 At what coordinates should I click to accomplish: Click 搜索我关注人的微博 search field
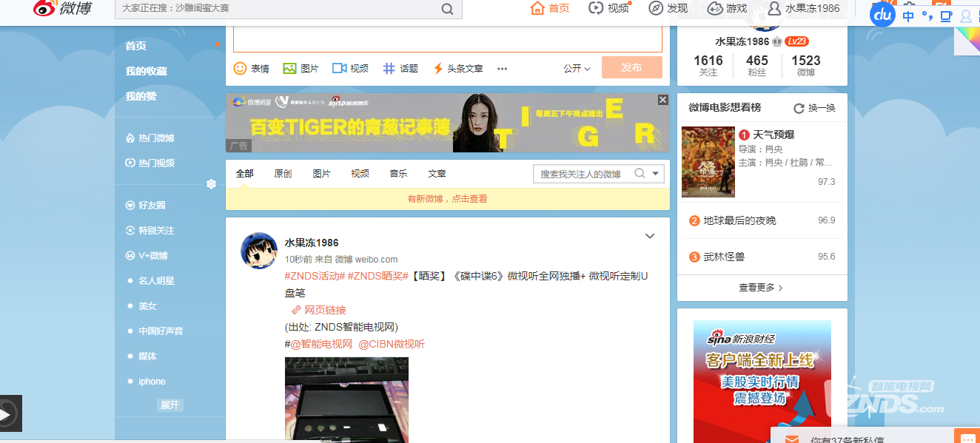click(x=582, y=174)
